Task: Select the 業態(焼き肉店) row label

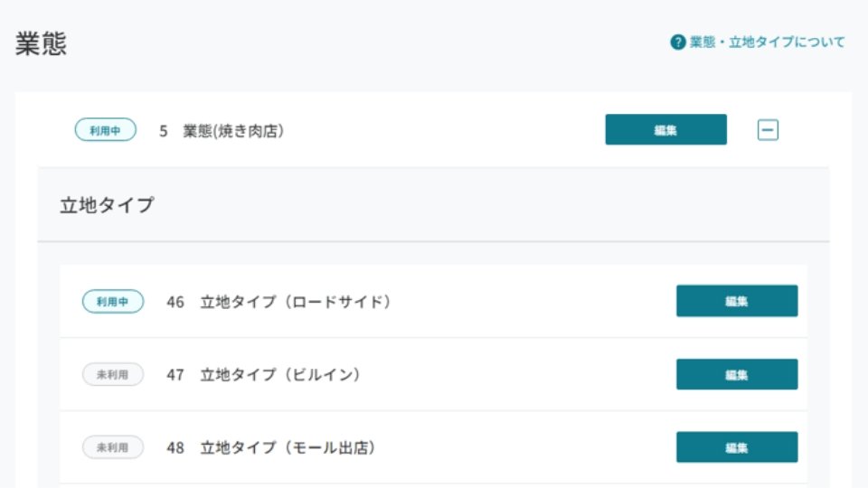Action: pyautogui.click(x=233, y=130)
